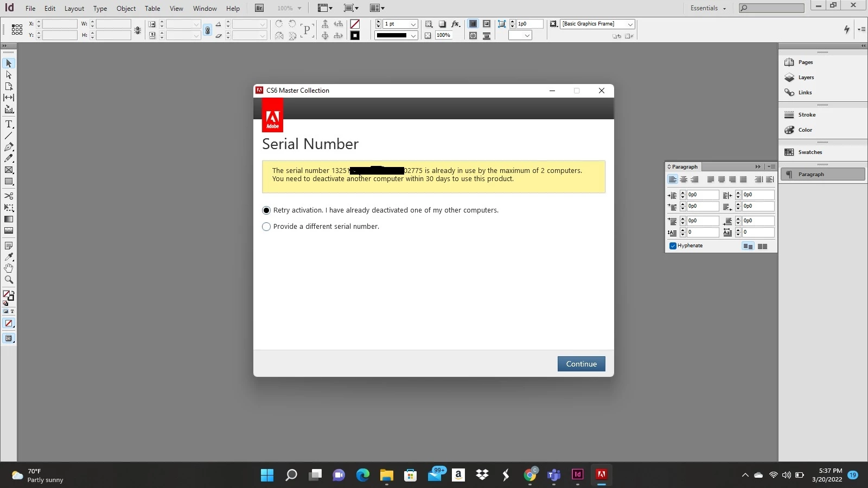The image size is (868, 488).
Task: Click the left indent 0p0 field
Action: 703,195
